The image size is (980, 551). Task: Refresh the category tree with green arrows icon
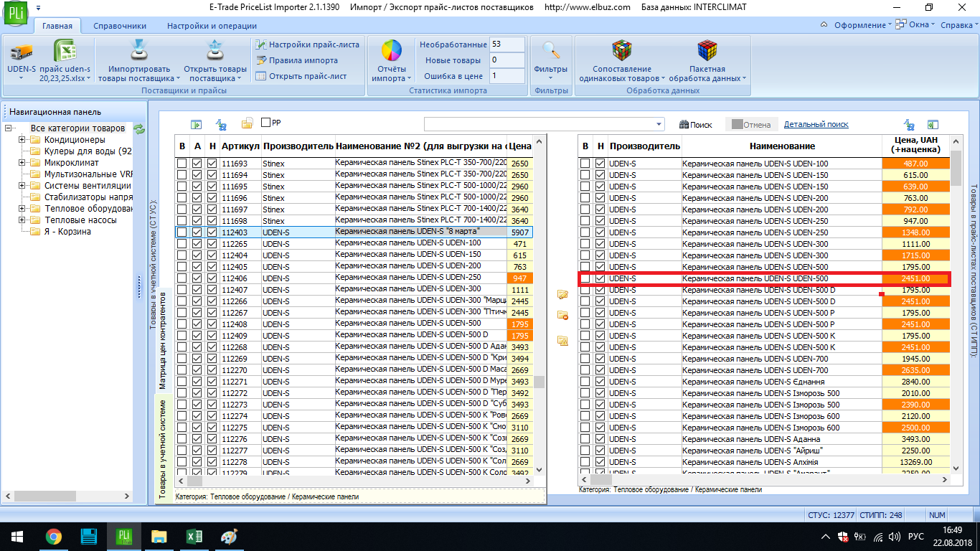point(139,129)
